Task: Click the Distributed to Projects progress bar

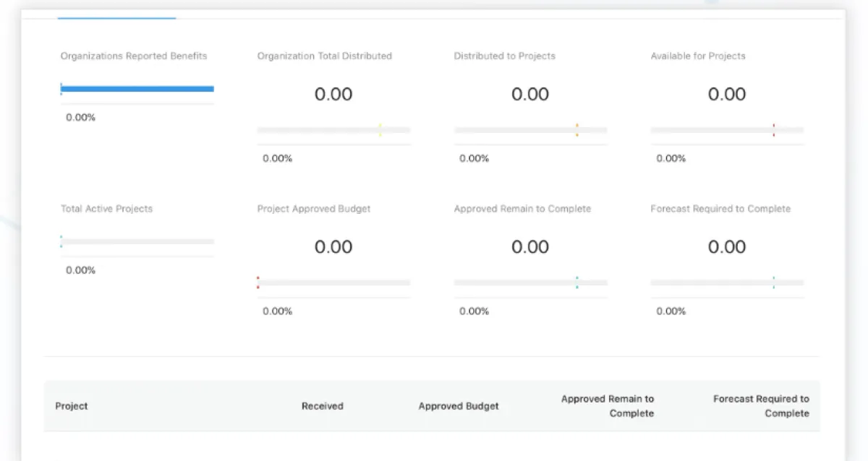Action: pyautogui.click(x=530, y=130)
